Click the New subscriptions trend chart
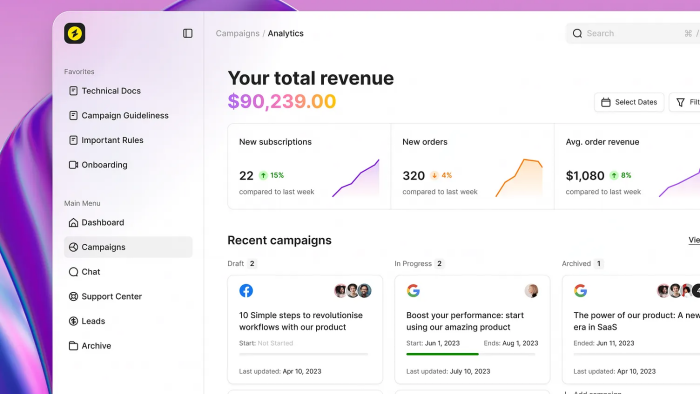Viewport: 700px width, 394px height. tap(356, 178)
